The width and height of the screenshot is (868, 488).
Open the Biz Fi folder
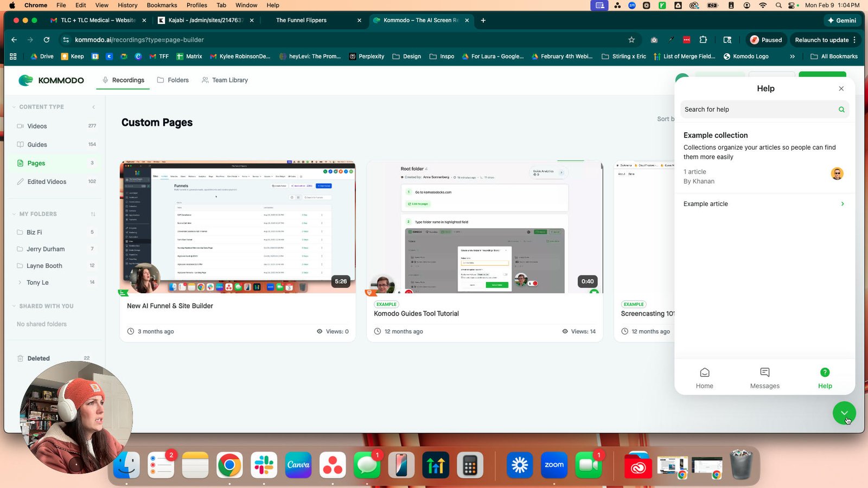[56, 232]
